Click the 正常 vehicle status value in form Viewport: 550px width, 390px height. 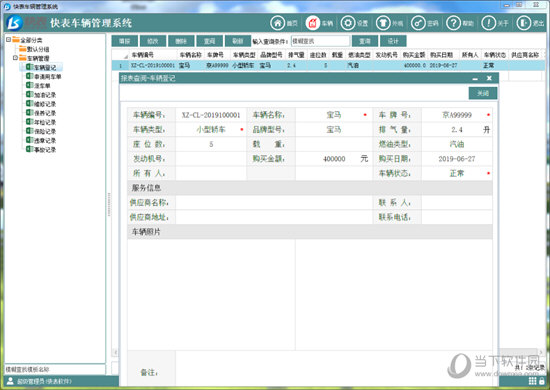pos(457,173)
